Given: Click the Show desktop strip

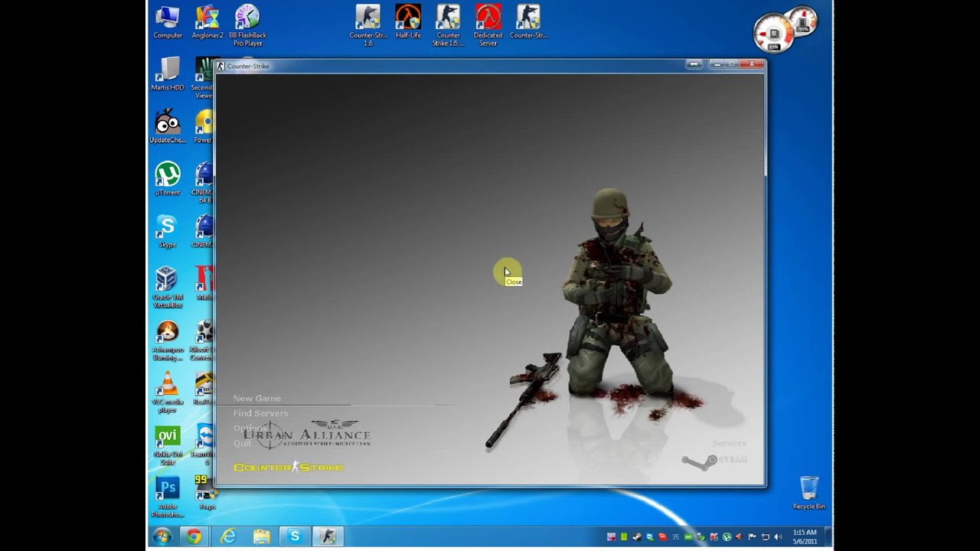Looking at the screenshot, I should point(829,536).
